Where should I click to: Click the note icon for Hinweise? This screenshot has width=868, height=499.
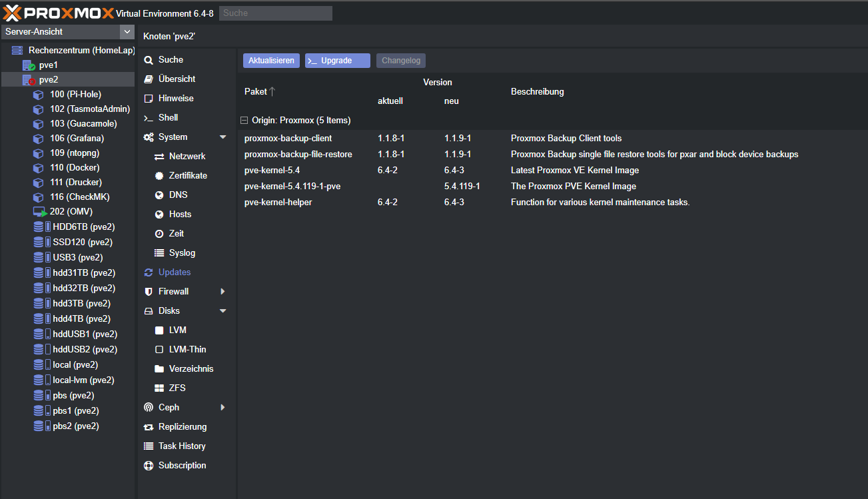(x=149, y=99)
